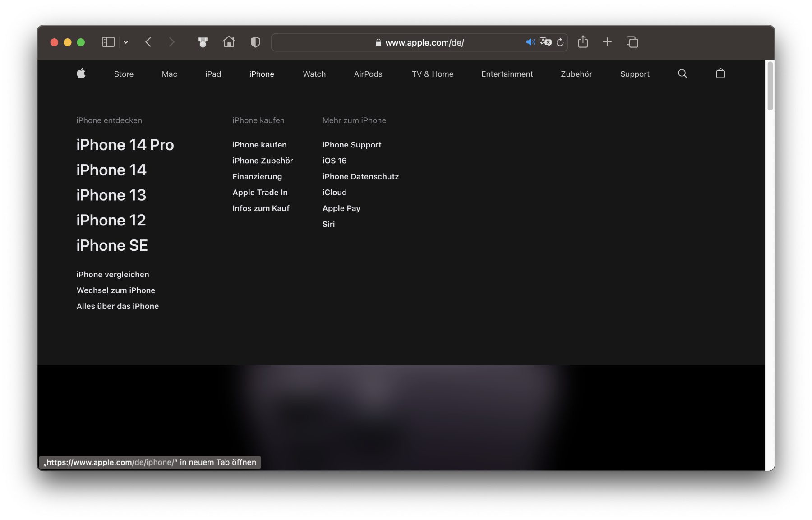Mute tab audio speaker icon

coord(531,42)
